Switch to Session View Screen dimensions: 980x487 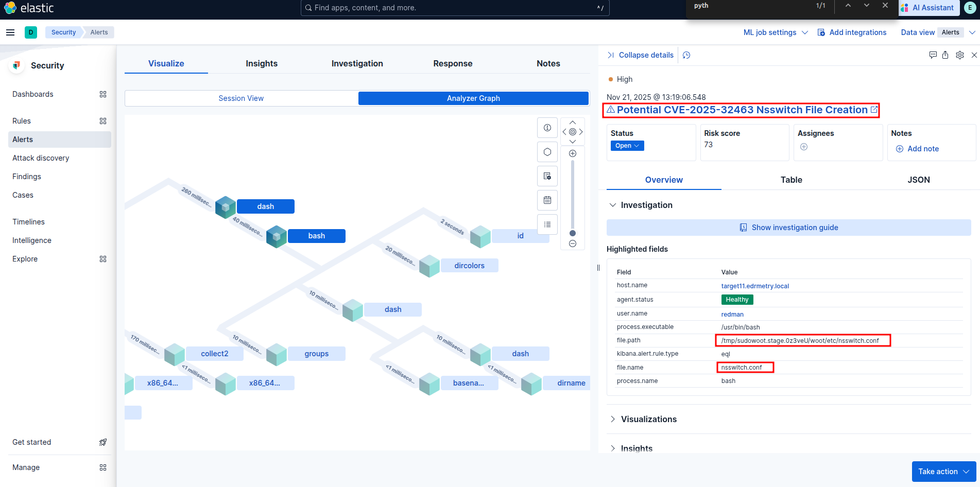point(241,98)
